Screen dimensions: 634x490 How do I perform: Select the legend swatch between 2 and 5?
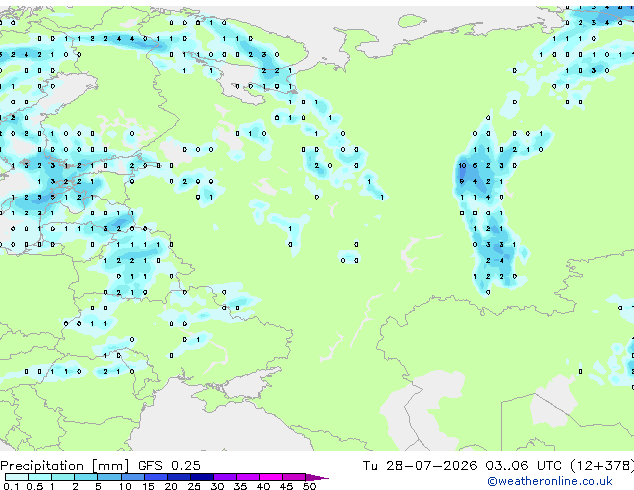(86, 477)
